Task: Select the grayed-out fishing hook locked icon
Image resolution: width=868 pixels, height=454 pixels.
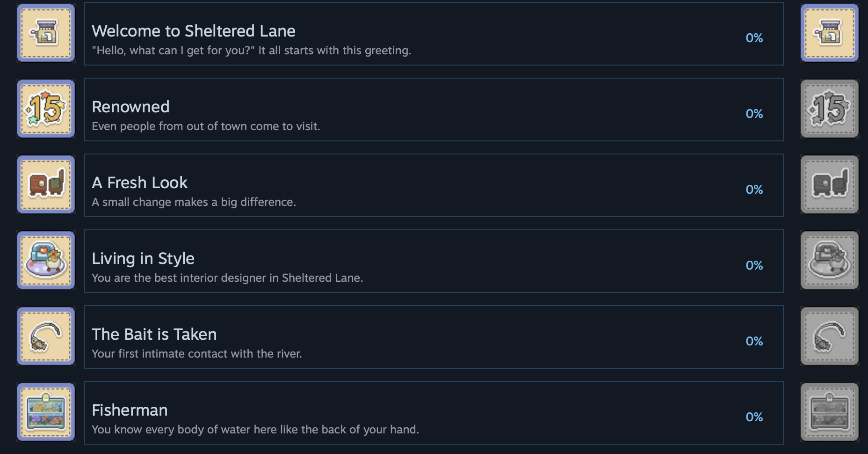Action: (x=830, y=336)
